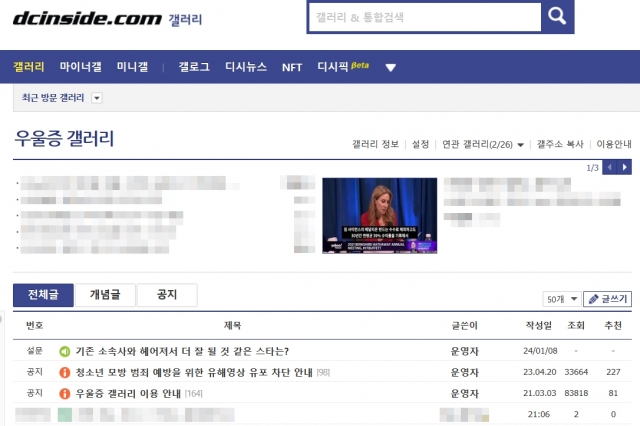Switch to the 공지 tab
The height and width of the screenshot is (426, 640).
coord(167,295)
